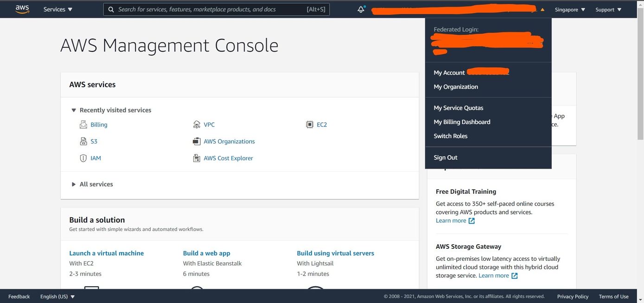Open the Billing service link

(99, 125)
